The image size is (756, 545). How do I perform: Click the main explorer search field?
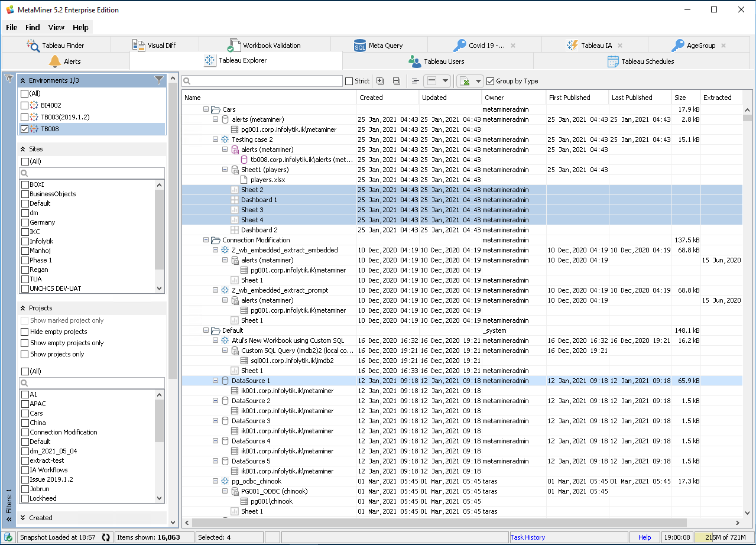[x=262, y=81]
